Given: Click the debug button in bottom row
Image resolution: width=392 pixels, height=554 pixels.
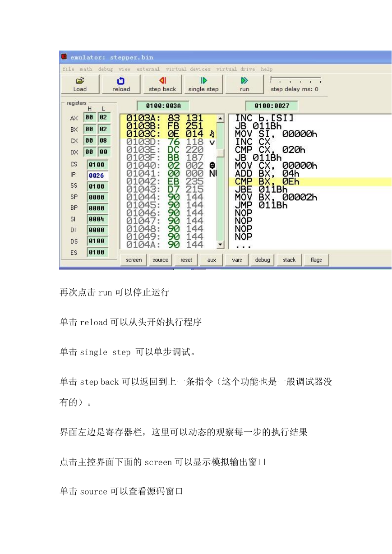Looking at the screenshot, I should tap(263, 260).
